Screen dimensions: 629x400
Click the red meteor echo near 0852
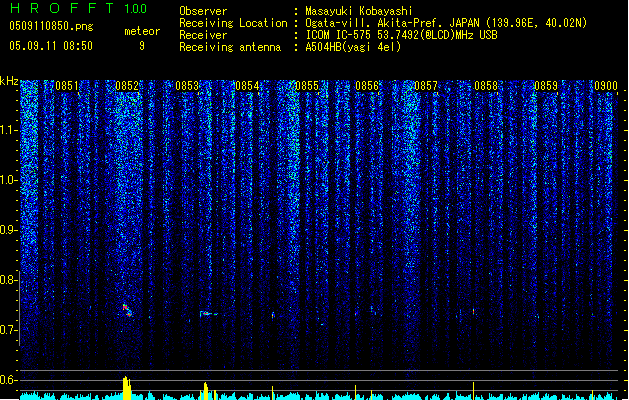coord(127,311)
